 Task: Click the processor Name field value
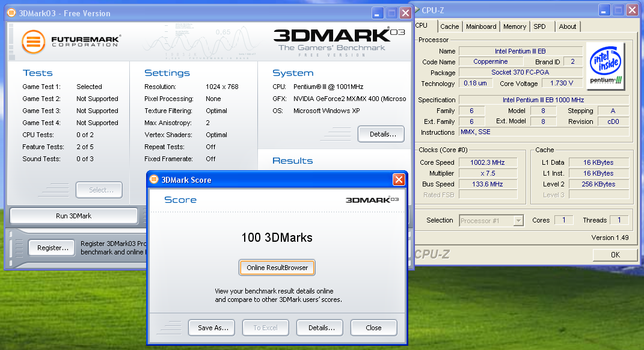coord(520,51)
